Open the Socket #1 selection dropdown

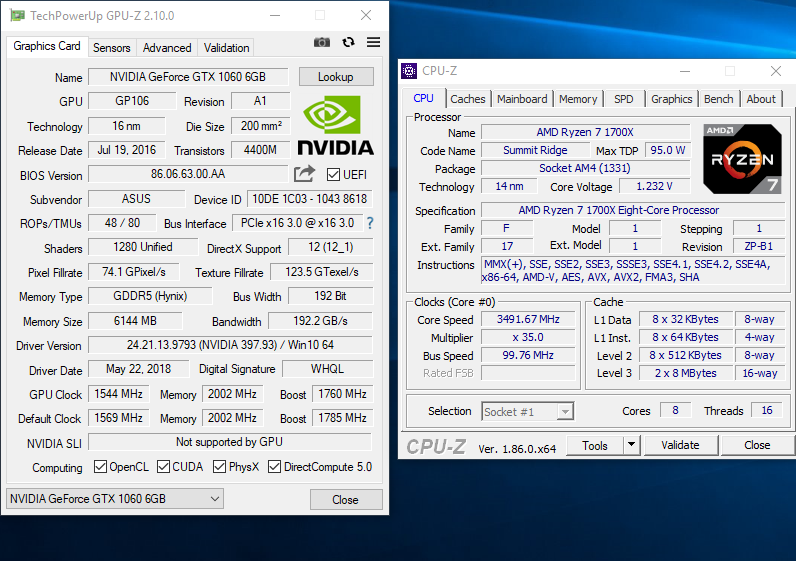point(527,411)
